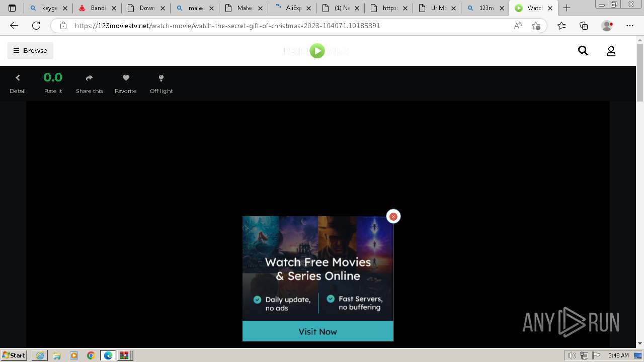Image resolution: width=644 pixels, height=362 pixels.
Task: Open the Favorites list icon
Action: [561, 26]
